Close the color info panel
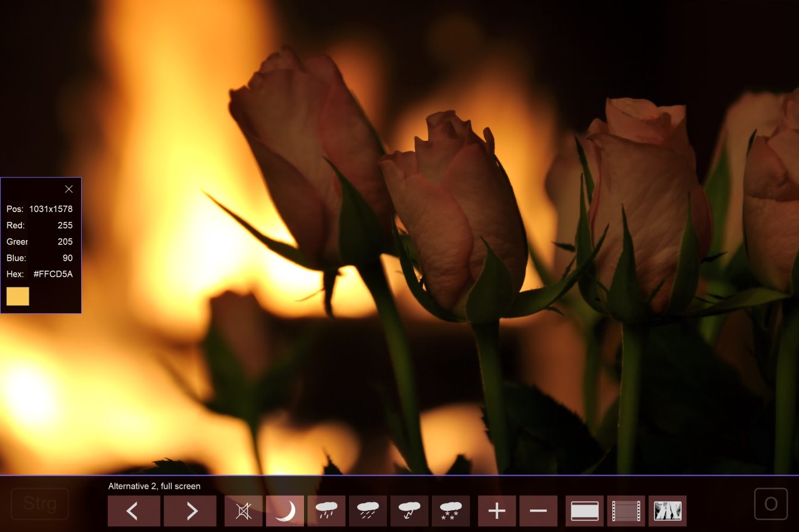The width and height of the screenshot is (799, 532). (x=69, y=189)
